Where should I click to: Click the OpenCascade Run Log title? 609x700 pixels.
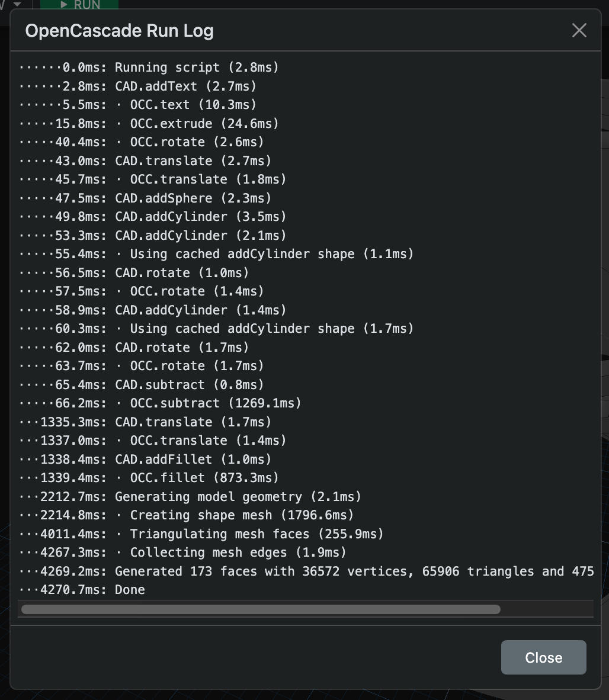tap(119, 31)
